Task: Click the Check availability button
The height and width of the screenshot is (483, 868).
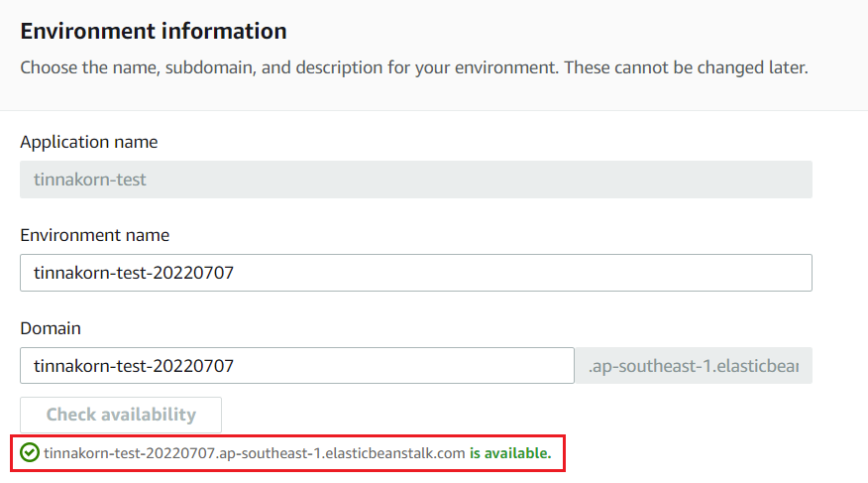Action: pyautogui.click(x=121, y=415)
